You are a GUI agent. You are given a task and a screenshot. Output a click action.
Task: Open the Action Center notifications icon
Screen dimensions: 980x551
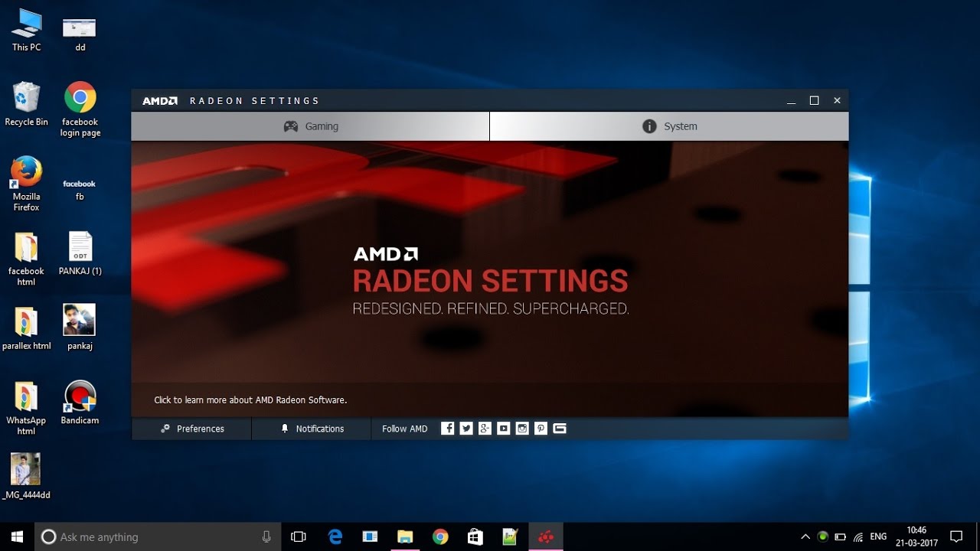pos(956,536)
